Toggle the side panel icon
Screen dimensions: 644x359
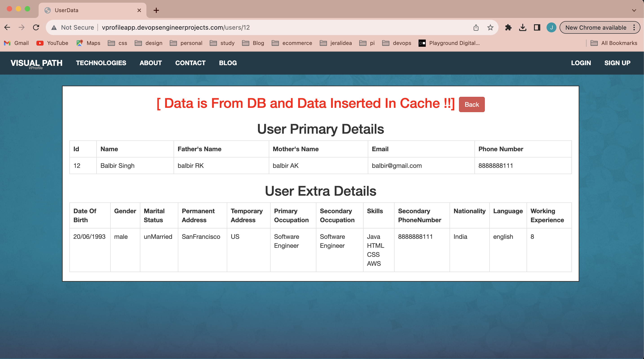(x=537, y=27)
